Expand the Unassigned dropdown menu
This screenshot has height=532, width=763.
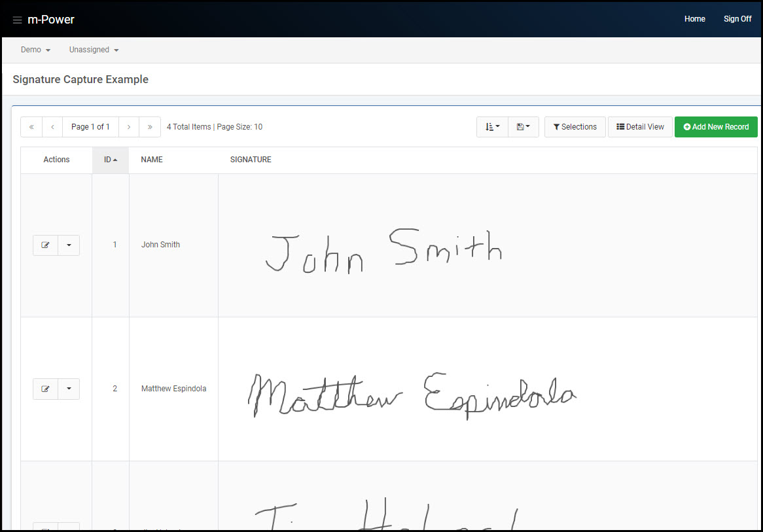(x=94, y=50)
